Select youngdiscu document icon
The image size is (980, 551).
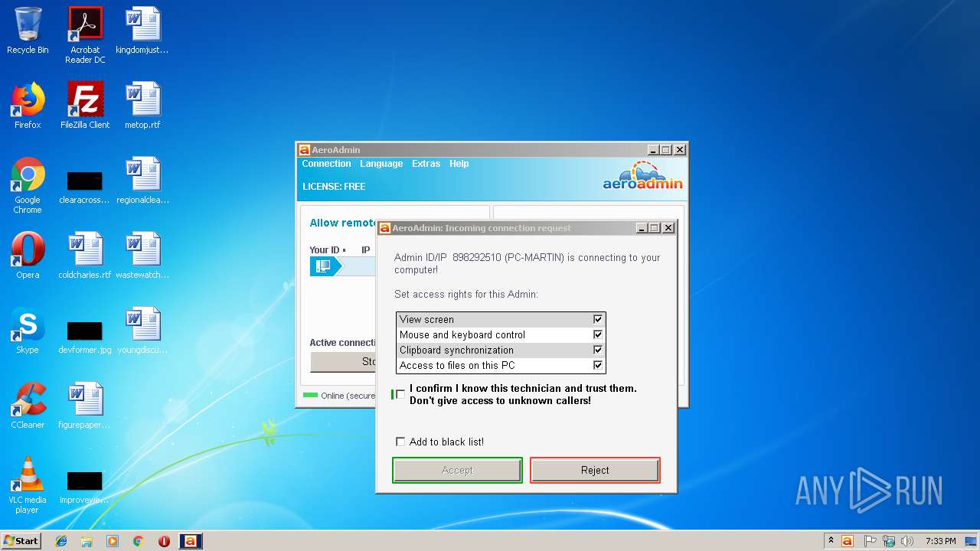pos(142,331)
